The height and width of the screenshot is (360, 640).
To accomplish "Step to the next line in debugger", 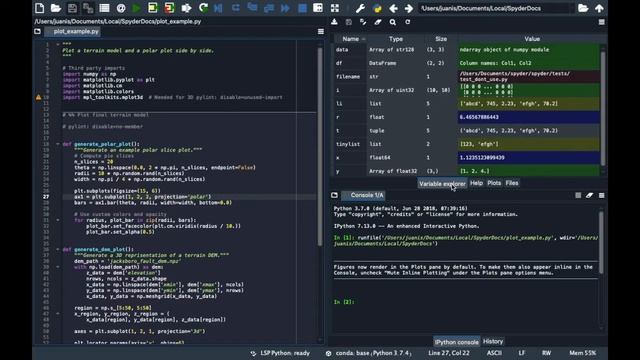I will (236, 8).
